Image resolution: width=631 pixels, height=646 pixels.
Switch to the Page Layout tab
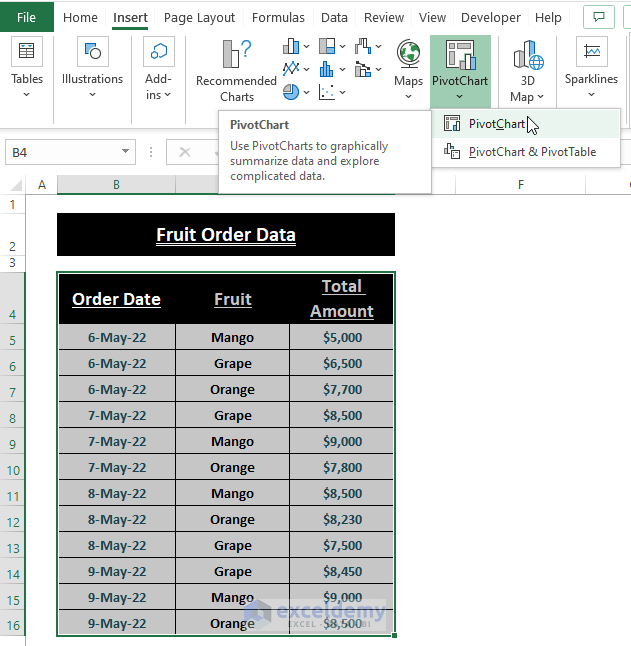tap(199, 17)
